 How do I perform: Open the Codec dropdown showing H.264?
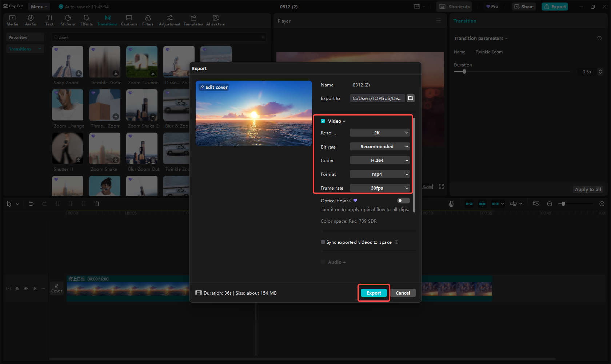pos(380,160)
